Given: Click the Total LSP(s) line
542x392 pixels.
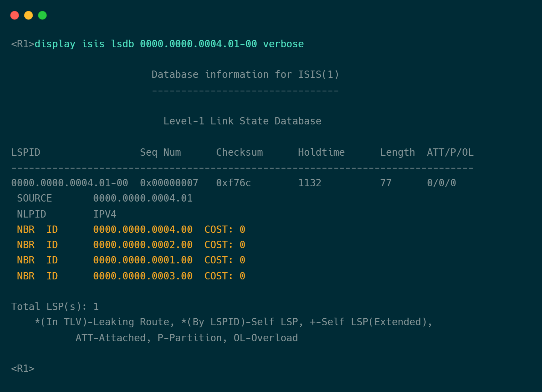Looking at the screenshot, I should [x=55, y=307].
